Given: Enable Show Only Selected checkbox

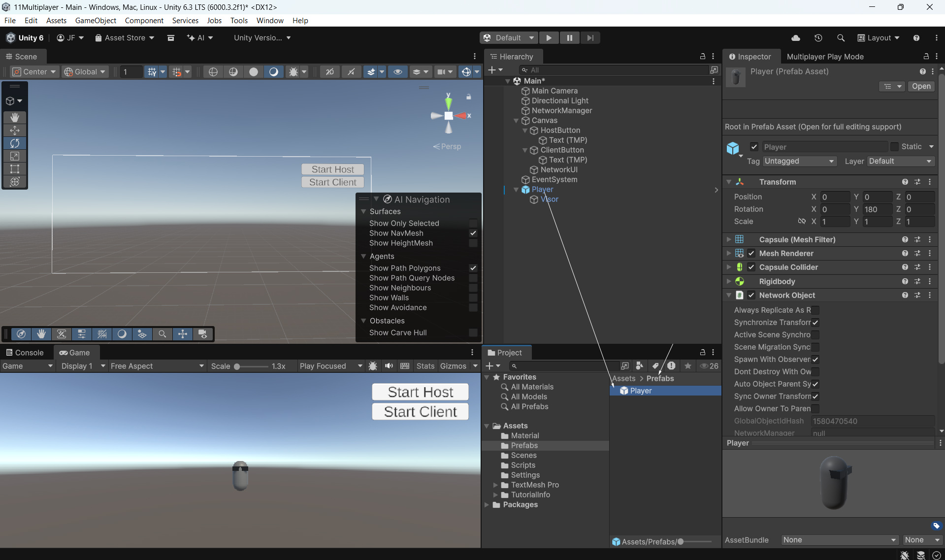Looking at the screenshot, I should pyautogui.click(x=473, y=223).
